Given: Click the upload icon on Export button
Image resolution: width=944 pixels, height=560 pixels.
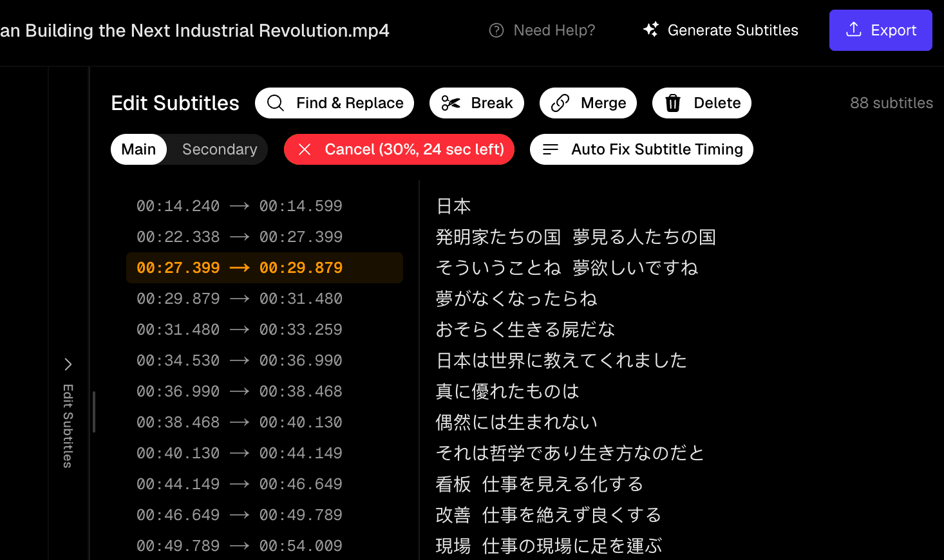Looking at the screenshot, I should pyautogui.click(x=854, y=30).
